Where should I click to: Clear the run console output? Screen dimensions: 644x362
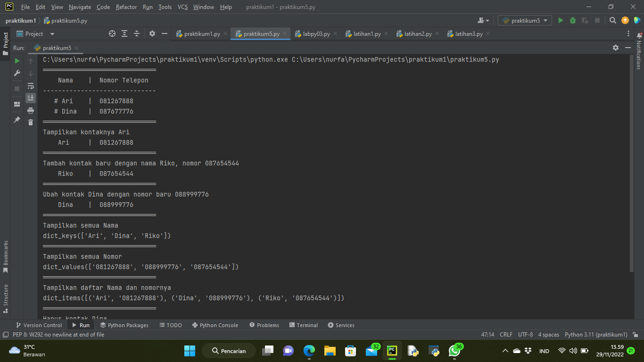pos(30,122)
